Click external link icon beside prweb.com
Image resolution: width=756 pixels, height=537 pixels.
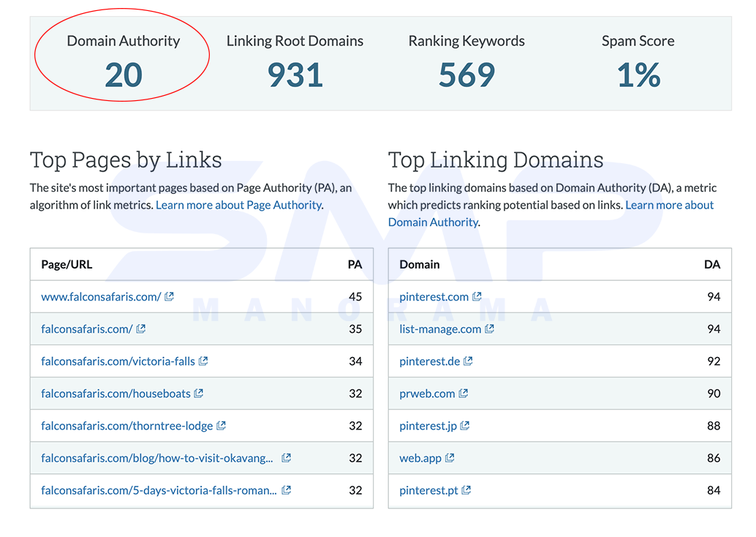(x=464, y=393)
